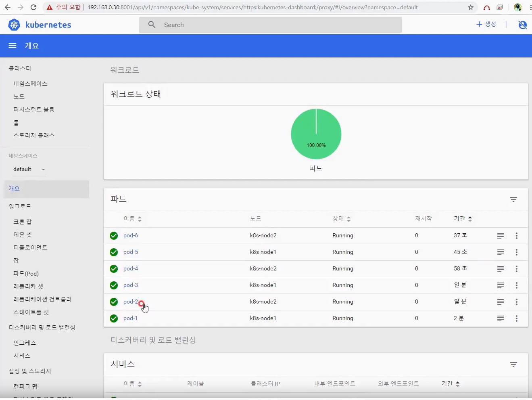532x400 pixels.
Task: Open three-dot actions menu for pod-2
Action: click(x=516, y=302)
